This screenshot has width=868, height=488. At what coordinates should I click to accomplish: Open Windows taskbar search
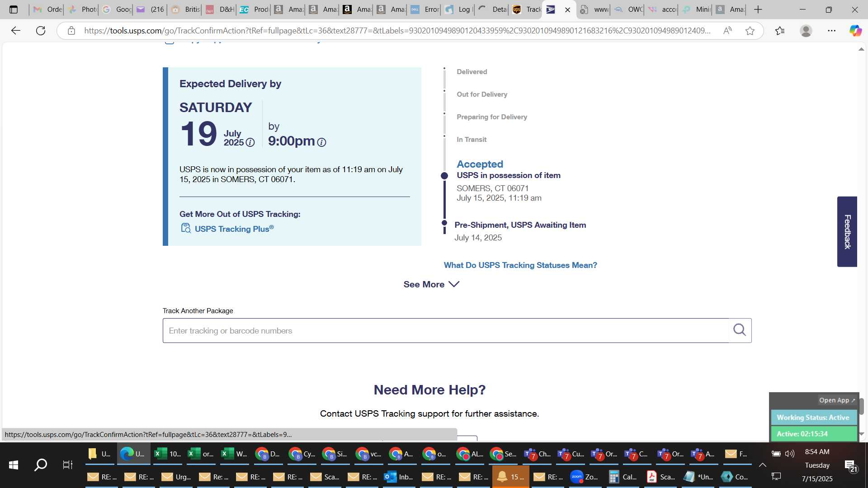point(41,465)
